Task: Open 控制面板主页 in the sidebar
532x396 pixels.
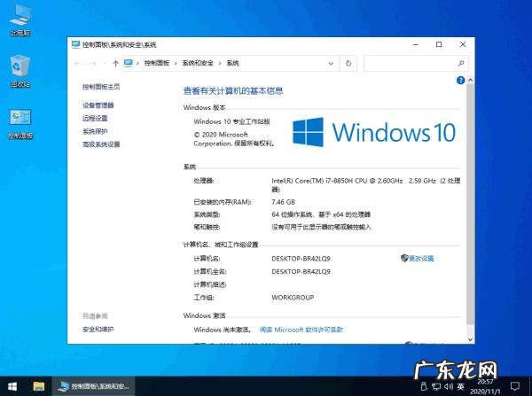Action: (101, 87)
